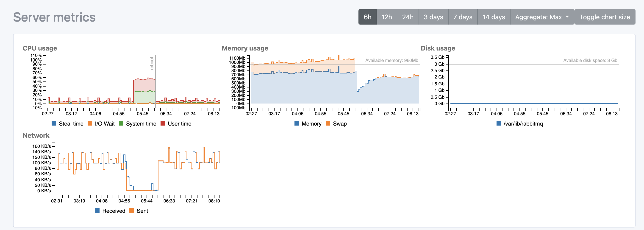Click the Steal time blue legend swatch

click(54, 123)
